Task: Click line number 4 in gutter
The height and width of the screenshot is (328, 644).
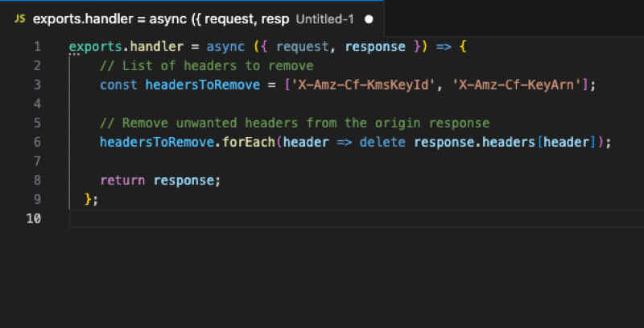Action: (37, 104)
